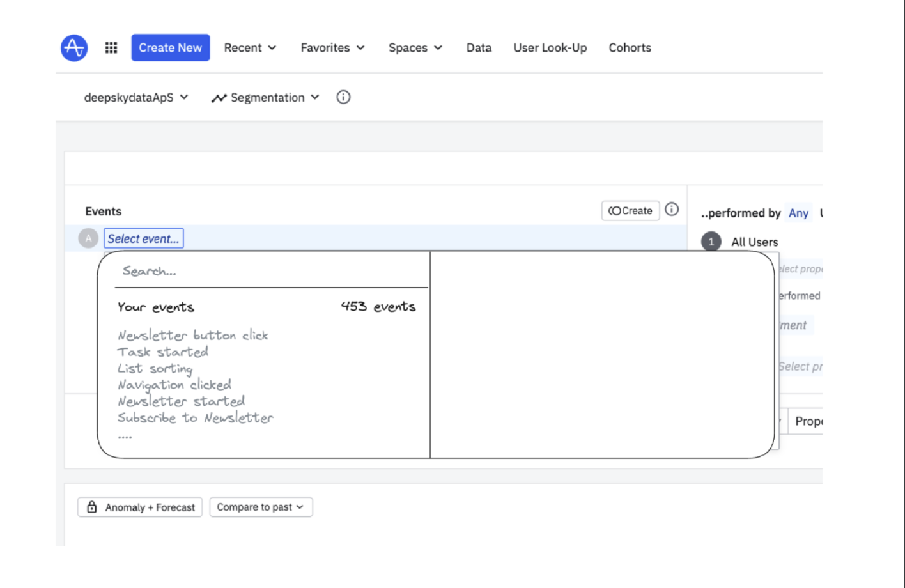Expand the Favorites dropdown

332,48
